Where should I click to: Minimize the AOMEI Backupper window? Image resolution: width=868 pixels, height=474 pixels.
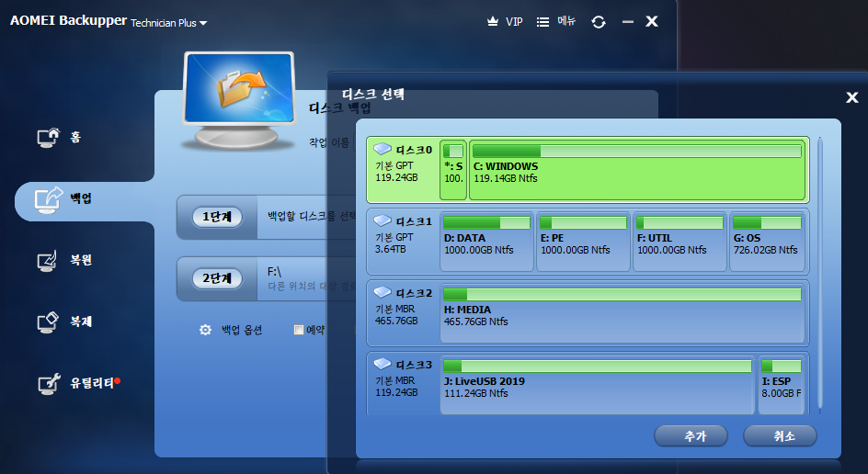click(x=628, y=21)
